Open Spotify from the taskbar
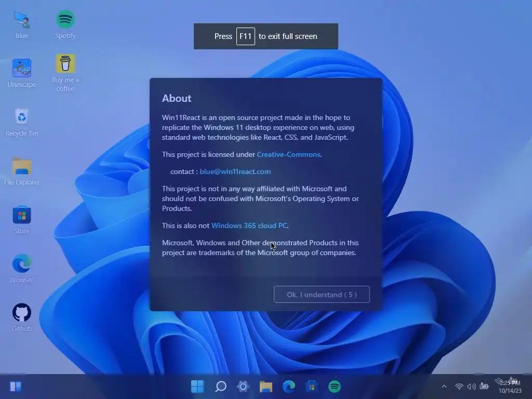 [x=334, y=387]
